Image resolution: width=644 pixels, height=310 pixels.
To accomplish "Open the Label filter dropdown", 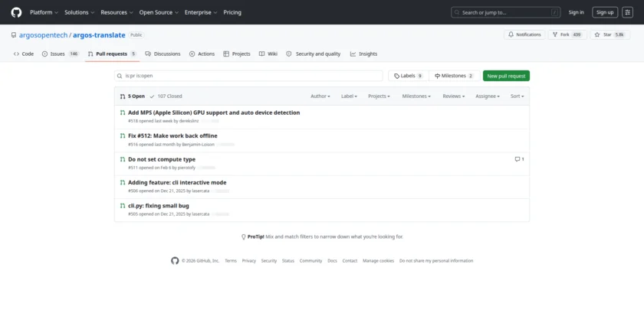I will (x=349, y=96).
